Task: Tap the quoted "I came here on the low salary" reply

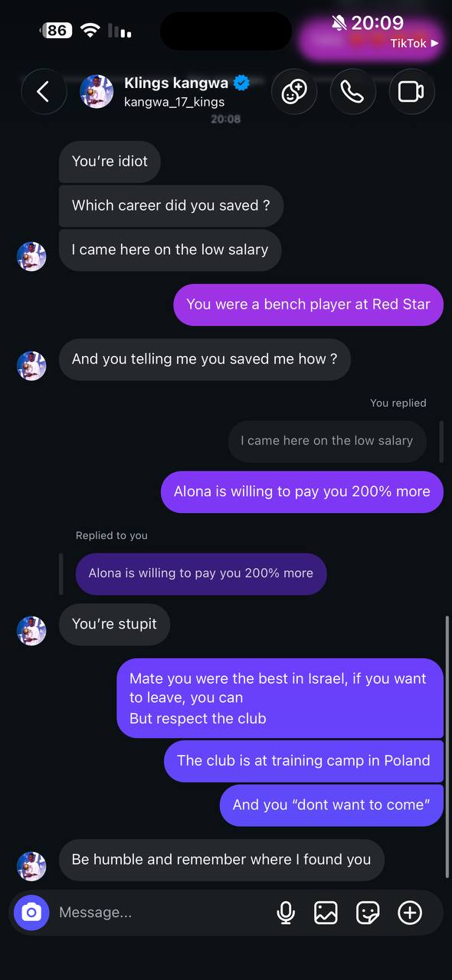Action: pos(327,441)
